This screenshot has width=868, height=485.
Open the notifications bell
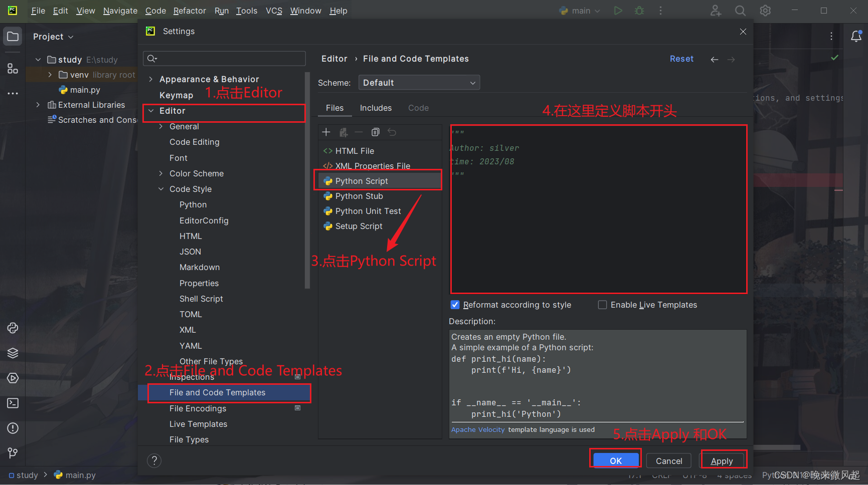(x=856, y=36)
